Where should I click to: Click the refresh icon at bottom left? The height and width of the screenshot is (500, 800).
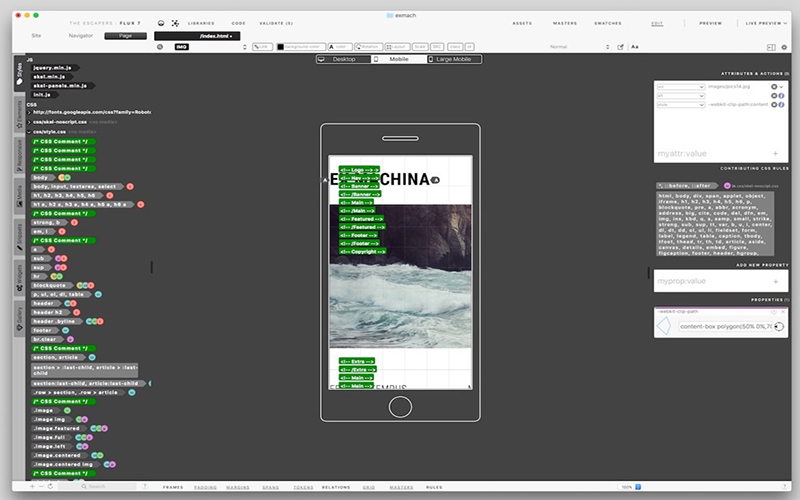tap(50, 486)
